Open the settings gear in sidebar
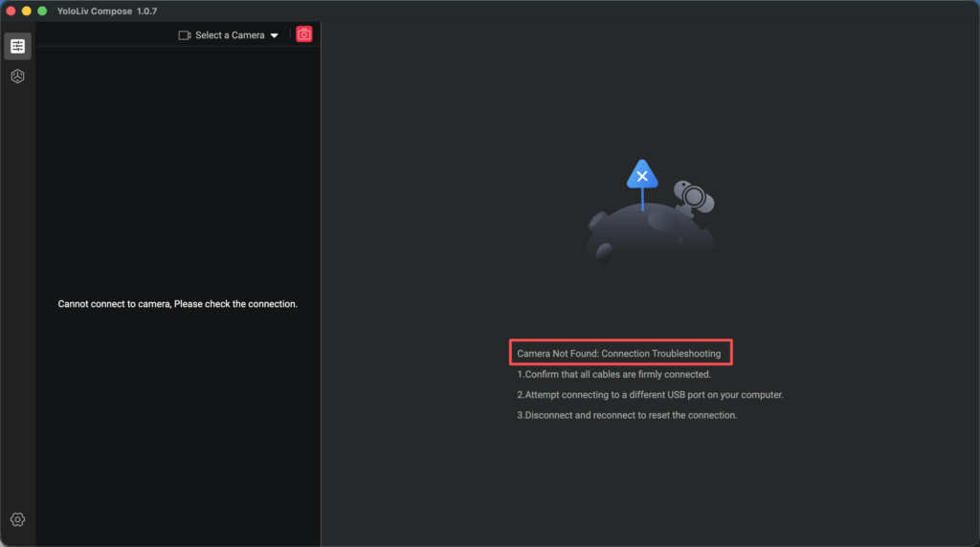Viewport: 980px width, 547px height. (17, 519)
